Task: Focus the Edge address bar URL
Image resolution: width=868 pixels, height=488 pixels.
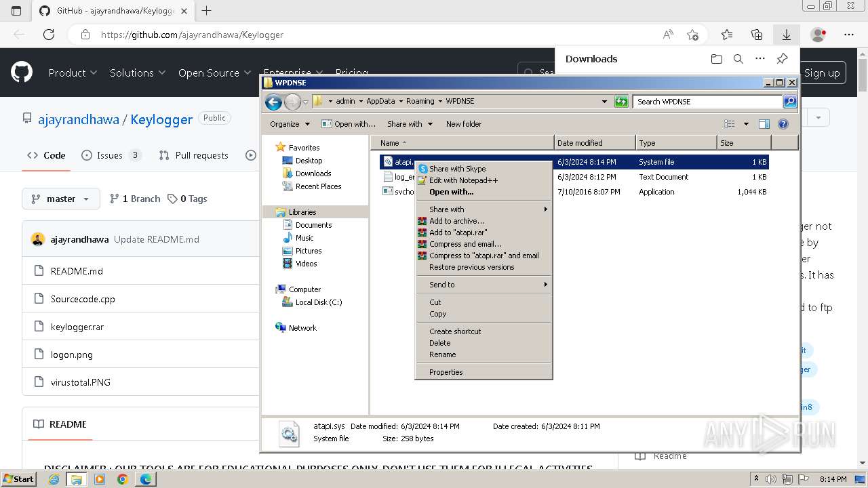Action: [x=192, y=35]
